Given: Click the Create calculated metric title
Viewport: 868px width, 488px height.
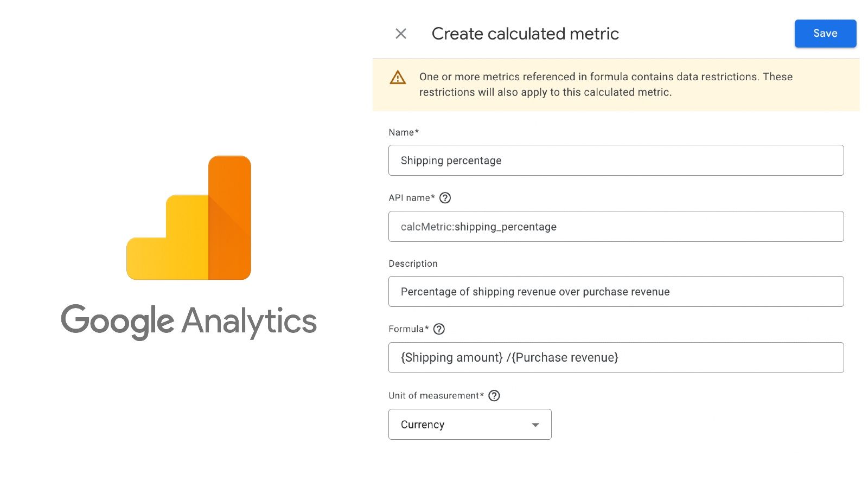Looking at the screenshot, I should coord(525,34).
